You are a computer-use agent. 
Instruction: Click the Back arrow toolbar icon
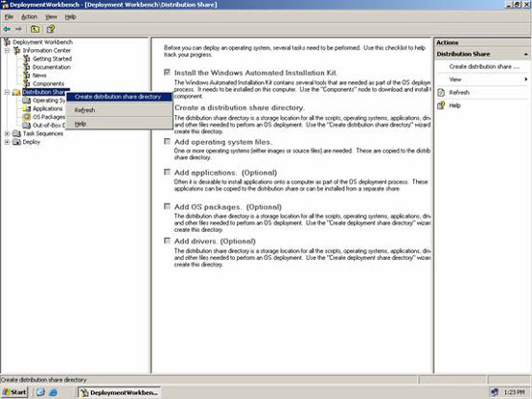7,29
